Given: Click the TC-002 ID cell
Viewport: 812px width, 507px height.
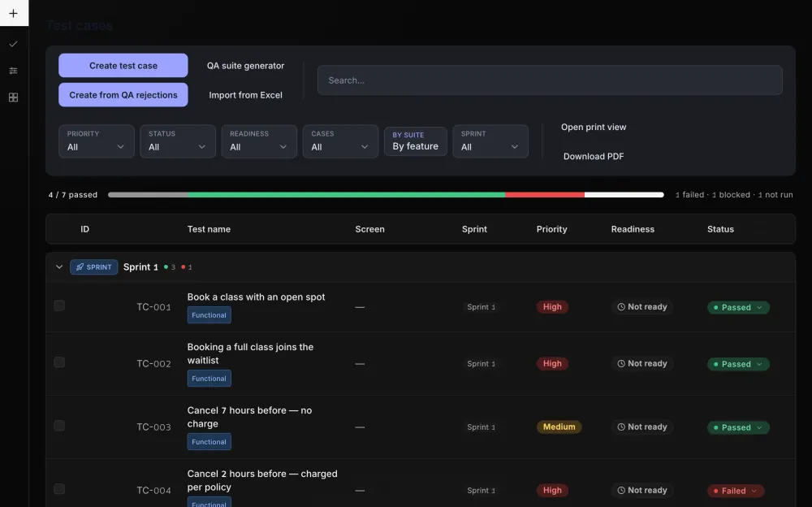Looking at the screenshot, I should point(153,363).
